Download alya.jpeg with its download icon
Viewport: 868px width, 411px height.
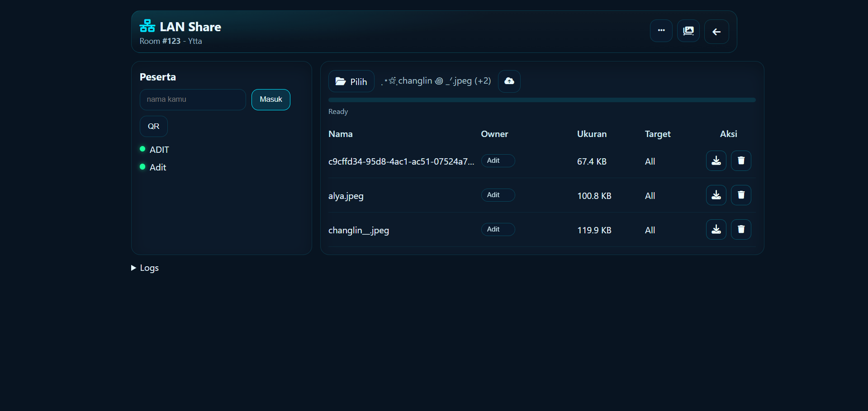(716, 195)
